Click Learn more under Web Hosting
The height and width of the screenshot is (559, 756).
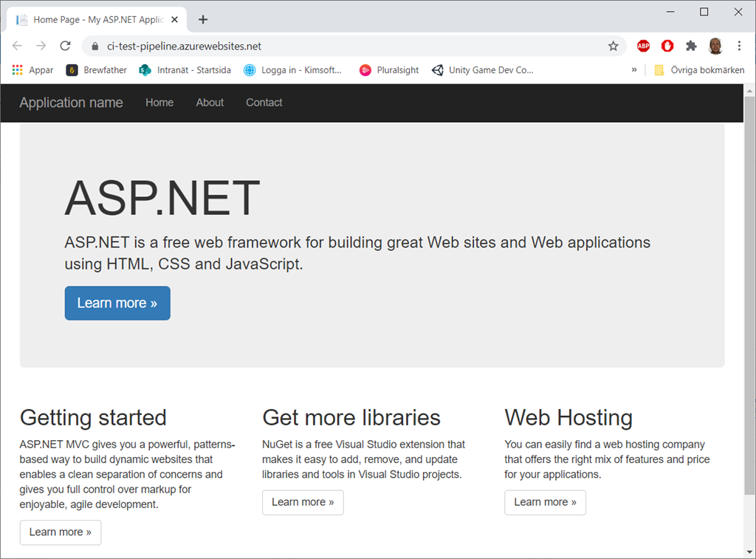(x=546, y=503)
